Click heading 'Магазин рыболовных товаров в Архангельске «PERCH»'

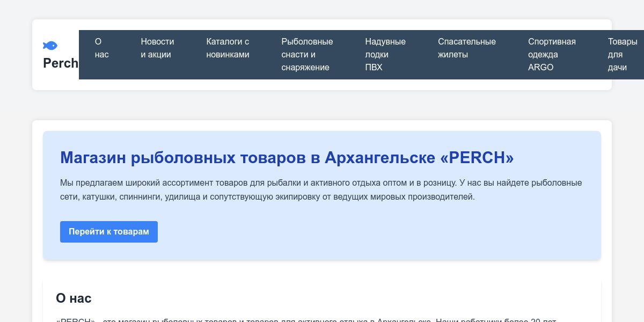pyautogui.click(x=287, y=158)
